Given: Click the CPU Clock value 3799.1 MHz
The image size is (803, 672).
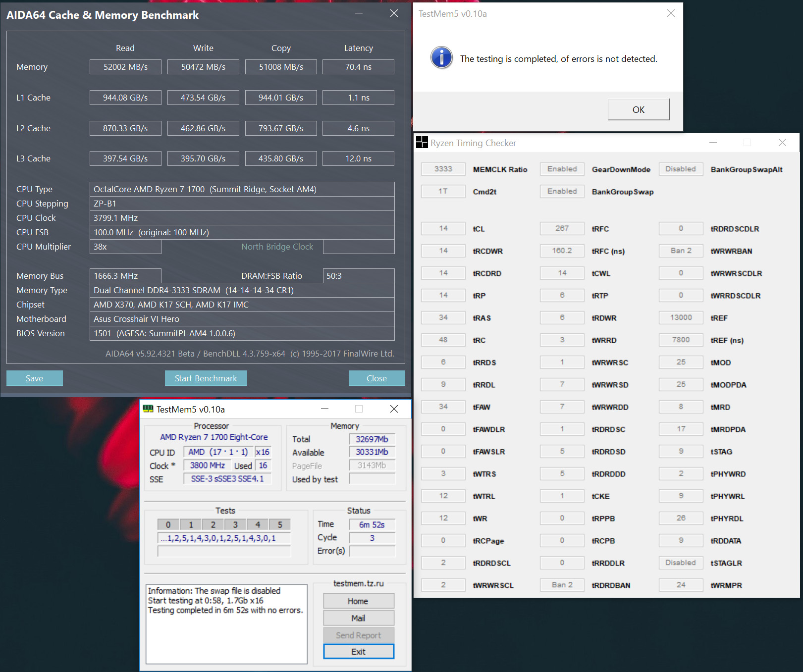Looking at the screenshot, I should (242, 218).
